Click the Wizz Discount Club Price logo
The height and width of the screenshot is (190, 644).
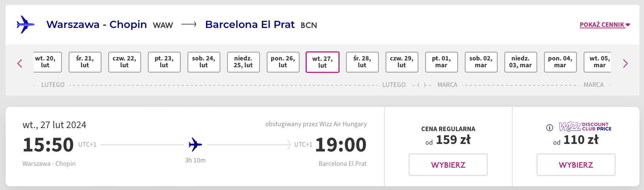pyautogui.click(x=585, y=127)
